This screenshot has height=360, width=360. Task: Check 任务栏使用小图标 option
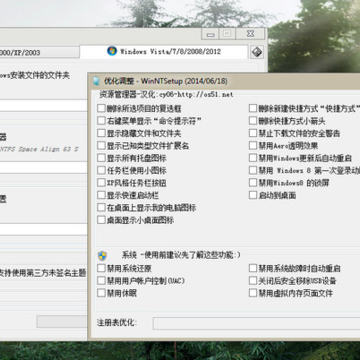101,171
